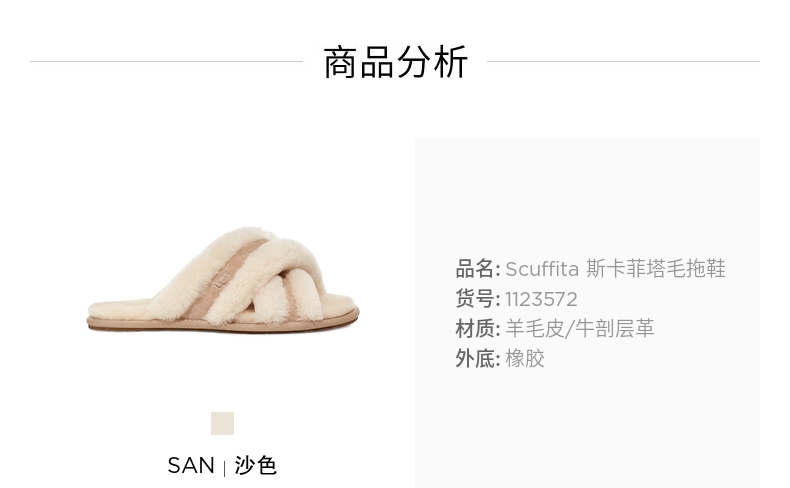Click the 橡胶 outsole value

pos(524,359)
